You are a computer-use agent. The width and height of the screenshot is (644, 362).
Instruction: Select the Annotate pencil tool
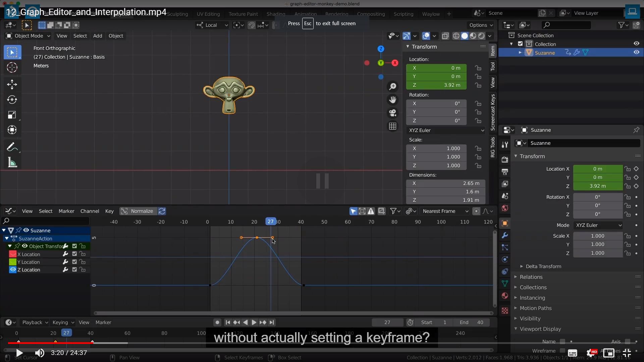coord(11,147)
